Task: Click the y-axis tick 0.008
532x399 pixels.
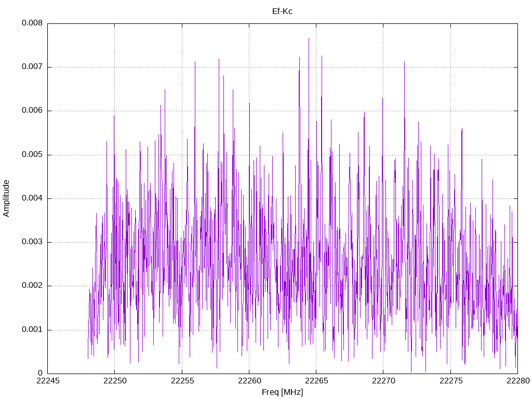Action: pyautogui.click(x=32, y=23)
